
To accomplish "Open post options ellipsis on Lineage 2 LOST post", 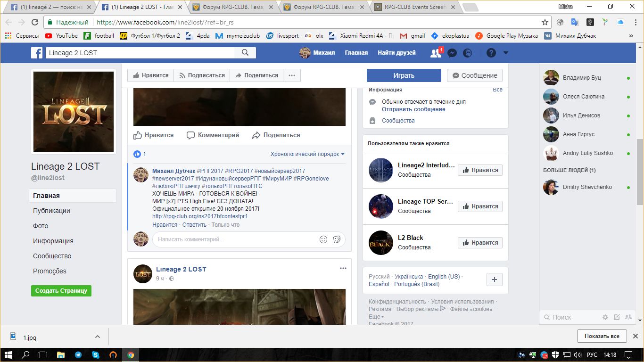I will [343, 268].
